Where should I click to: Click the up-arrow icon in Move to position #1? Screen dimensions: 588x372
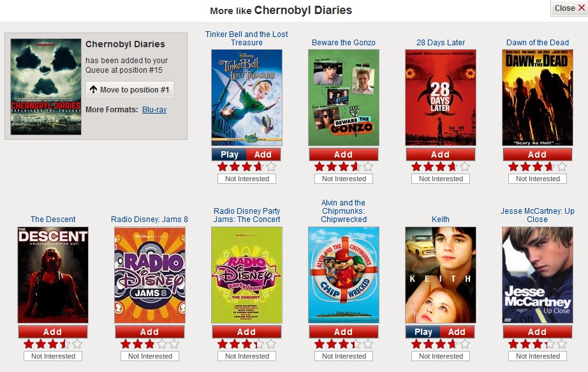click(93, 90)
